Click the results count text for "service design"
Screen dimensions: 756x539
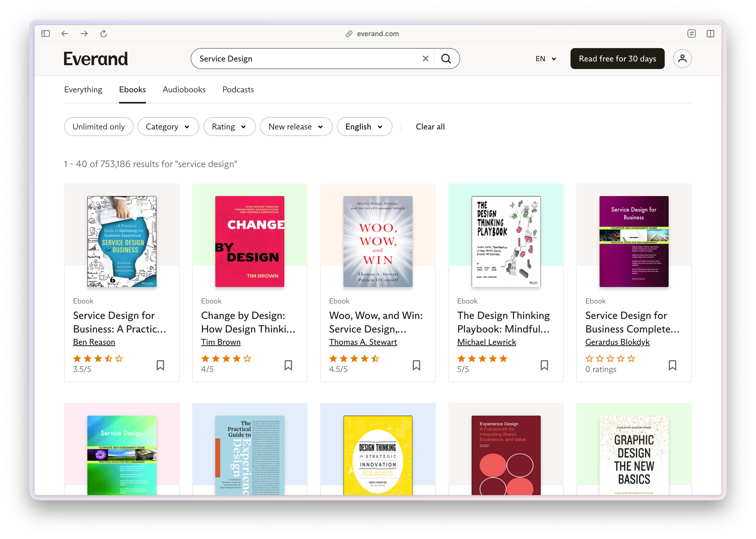(x=150, y=164)
